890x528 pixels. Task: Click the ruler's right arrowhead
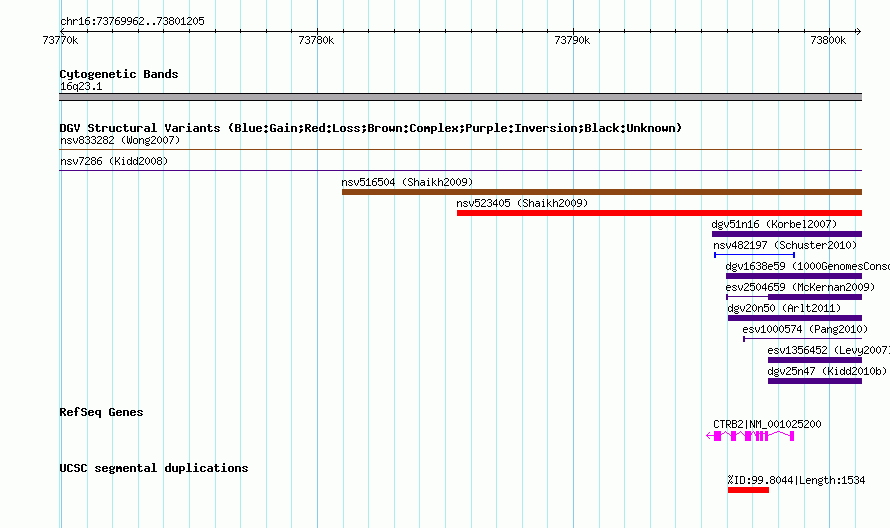[858, 31]
